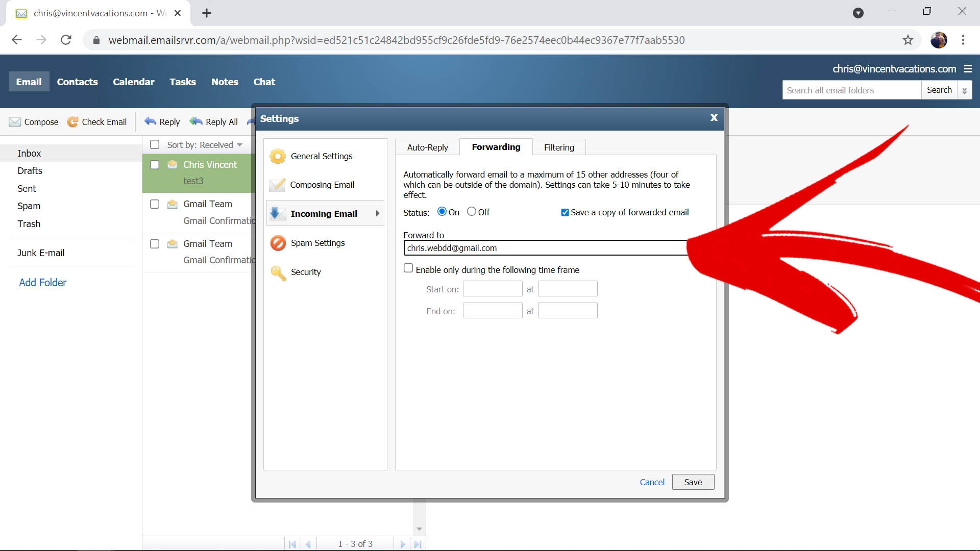Select the Off forwarding status radio
Image resolution: width=980 pixels, height=551 pixels.
pos(472,212)
